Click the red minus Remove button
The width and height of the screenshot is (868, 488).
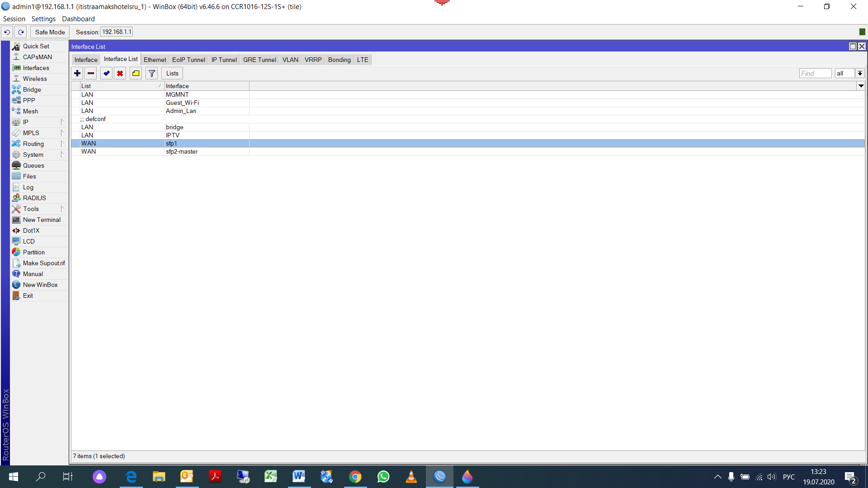point(91,73)
